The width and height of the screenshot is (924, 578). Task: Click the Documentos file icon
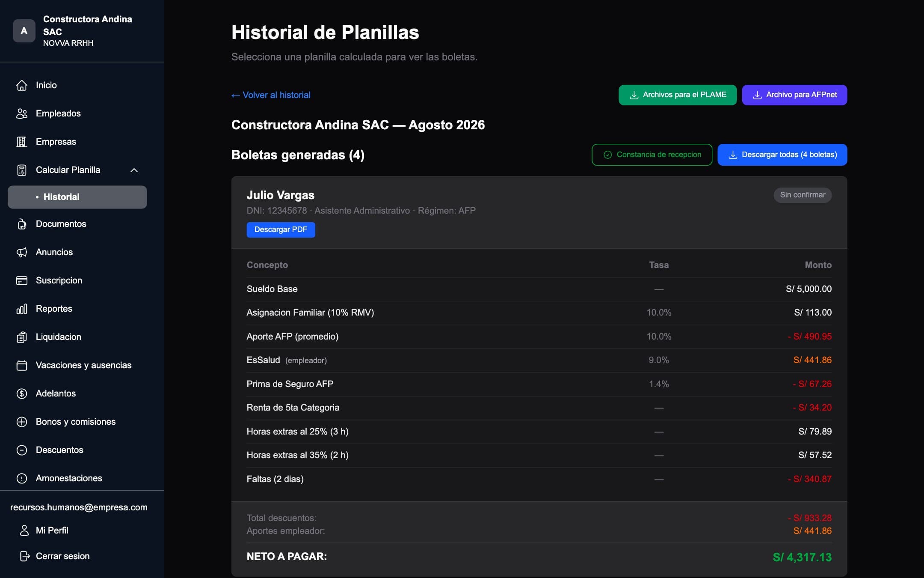22,224
